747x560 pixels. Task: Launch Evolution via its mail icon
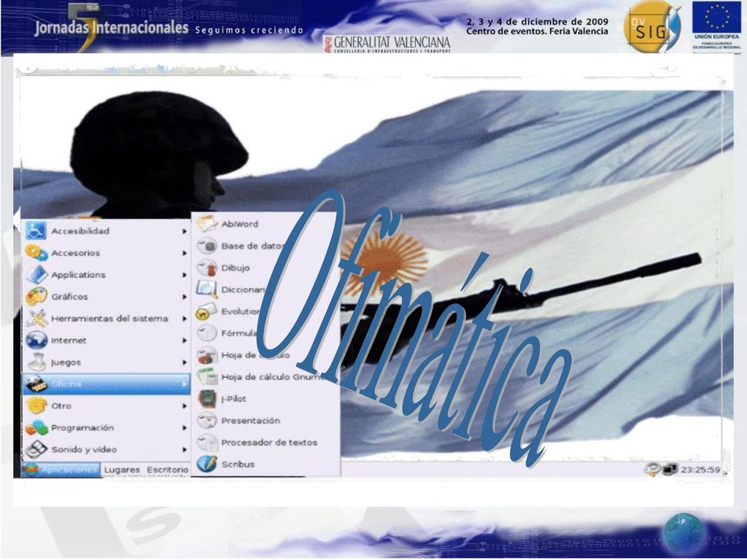[x=206, y=311]
